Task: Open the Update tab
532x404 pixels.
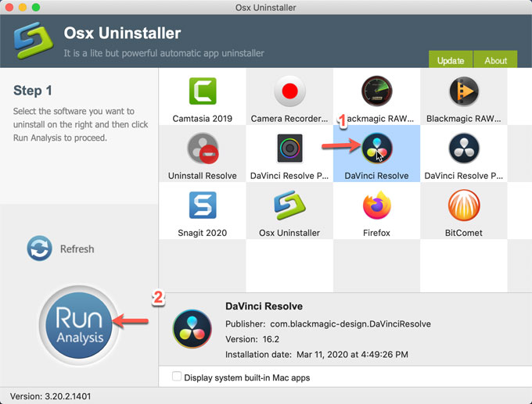Action: click(x=451, y=60)
